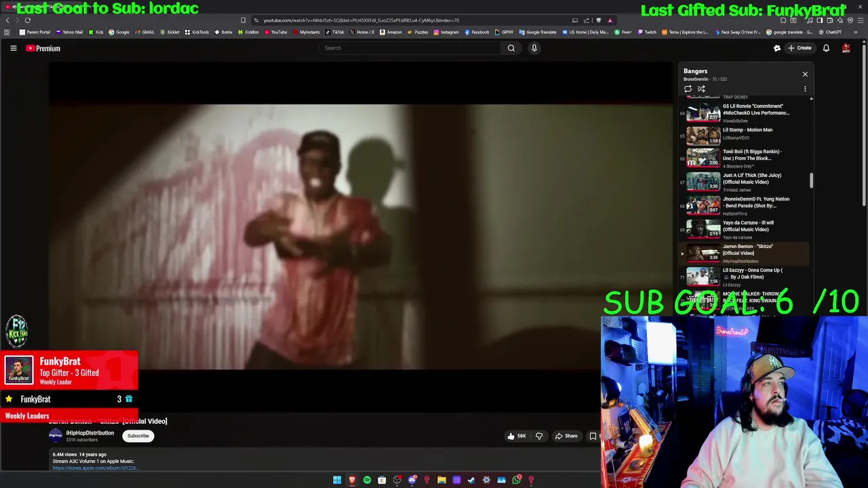Open YouTube notifications bell
The image size is (868, 488).
coord(826,48)
